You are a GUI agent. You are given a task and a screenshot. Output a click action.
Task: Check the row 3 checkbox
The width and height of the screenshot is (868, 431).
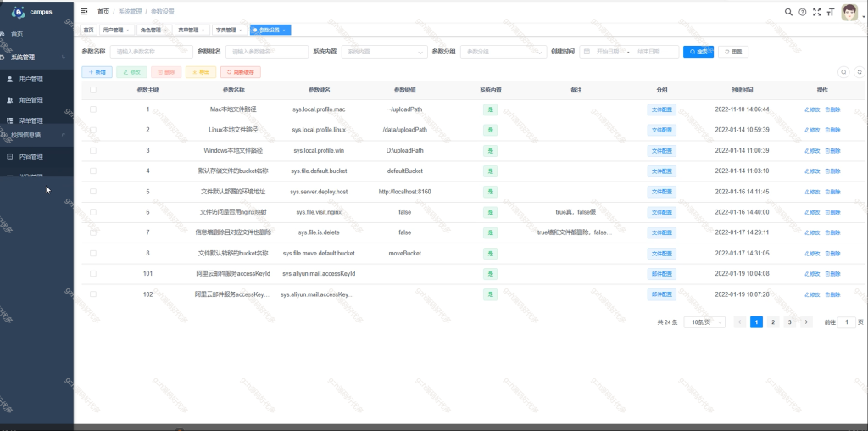coord(93,150)
